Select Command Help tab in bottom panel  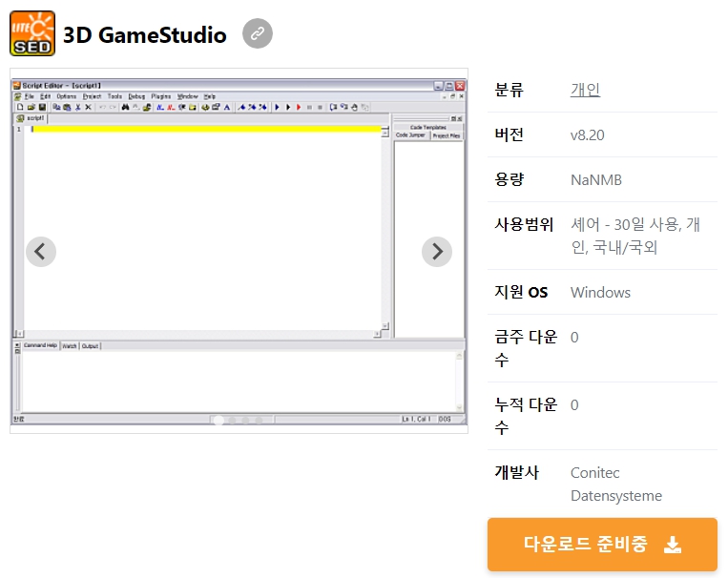coord(40,346)
